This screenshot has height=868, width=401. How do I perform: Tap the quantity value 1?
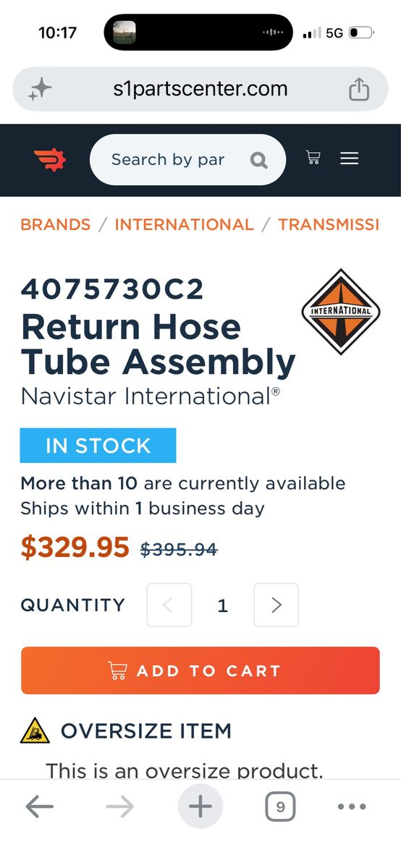223,605
